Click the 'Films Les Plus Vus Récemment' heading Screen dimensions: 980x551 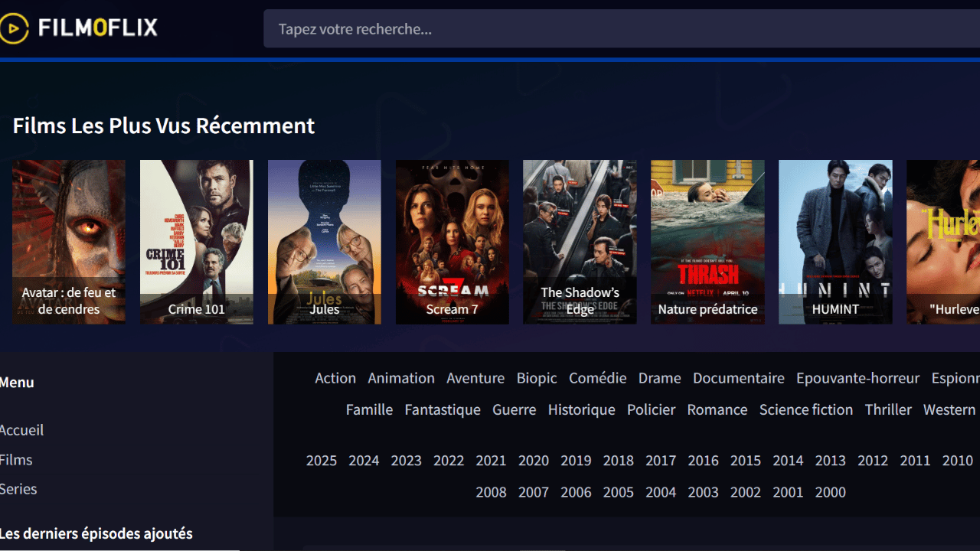[x=164, y=126]
